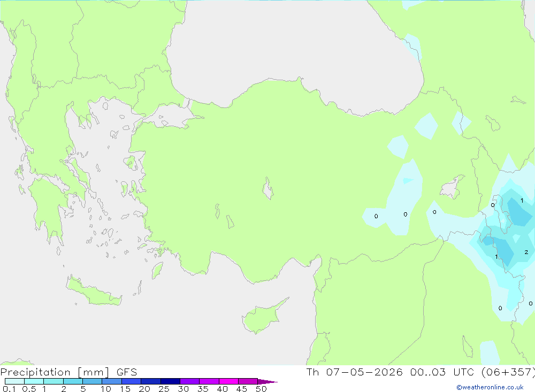Image resolution: width=535 pixels, height=392 pixels.
Task: Click the 0.1–0.5 mm palest cyan legend swatch
Action: point(14,381)
